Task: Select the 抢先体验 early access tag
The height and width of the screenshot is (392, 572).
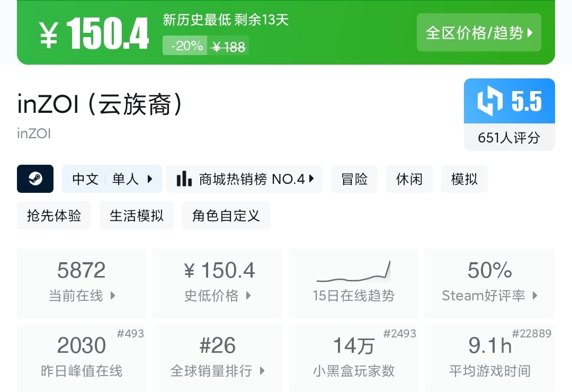Action: click(54, 216)
